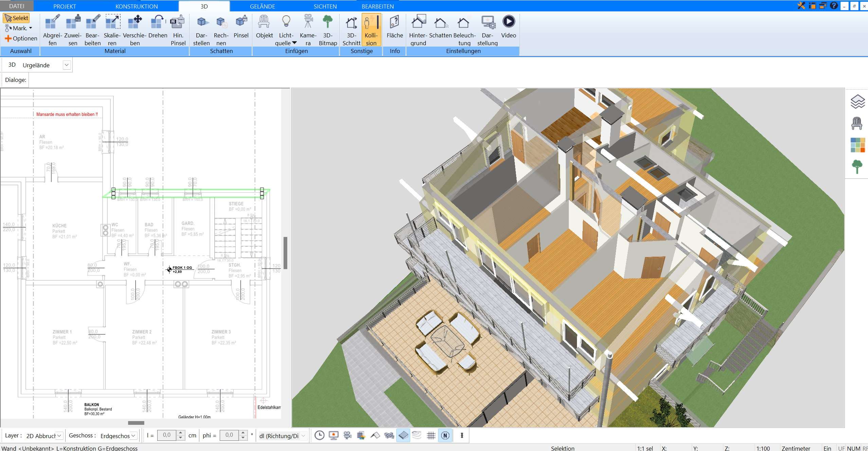Open the DATEI menu
This screenshot has width=868, height=451.
pos(17,6)
